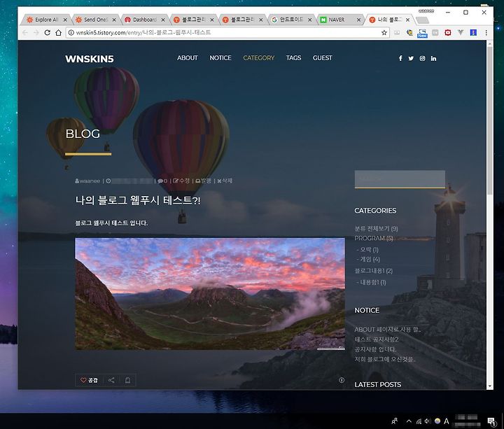The image size is (504, 429).
Task: Click the browser reload button
Action: click(48, 32)
